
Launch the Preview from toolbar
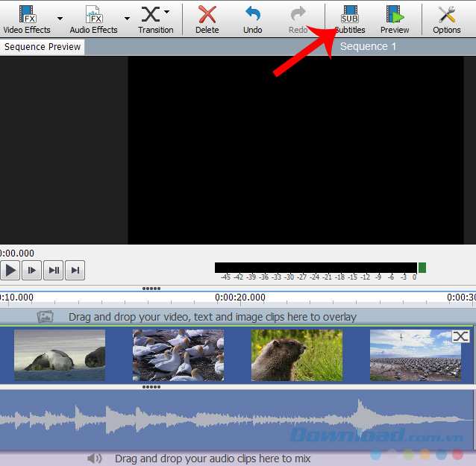pyautogui.click(x=395, y=19)
